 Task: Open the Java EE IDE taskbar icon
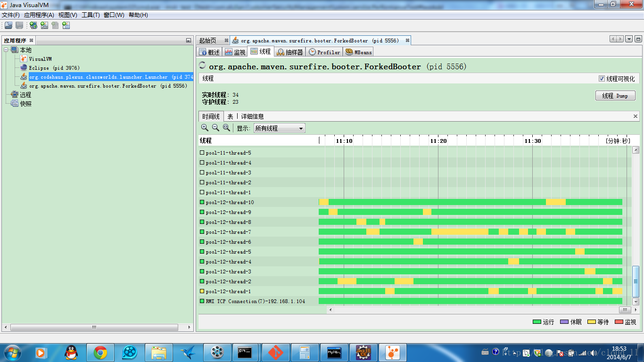363,352
